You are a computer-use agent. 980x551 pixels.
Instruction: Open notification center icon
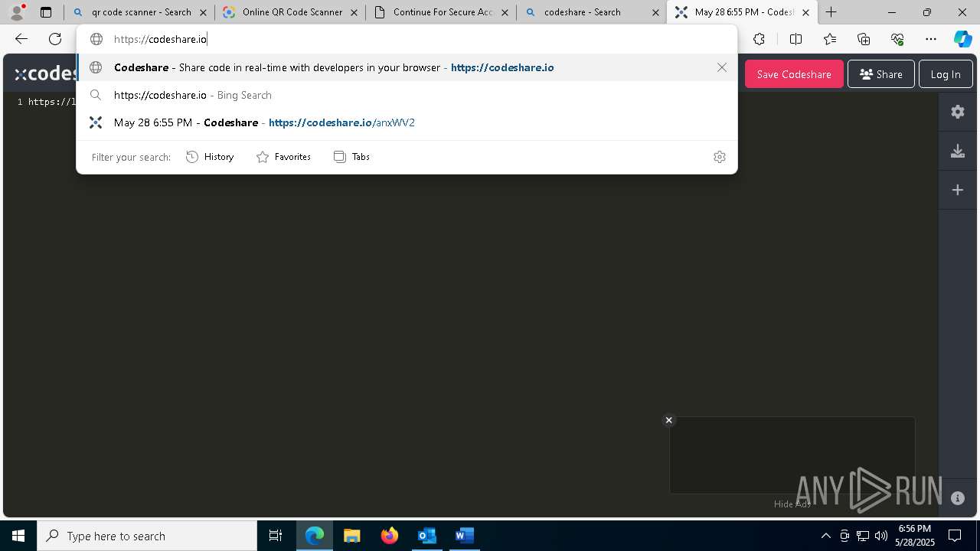point(955,536)
